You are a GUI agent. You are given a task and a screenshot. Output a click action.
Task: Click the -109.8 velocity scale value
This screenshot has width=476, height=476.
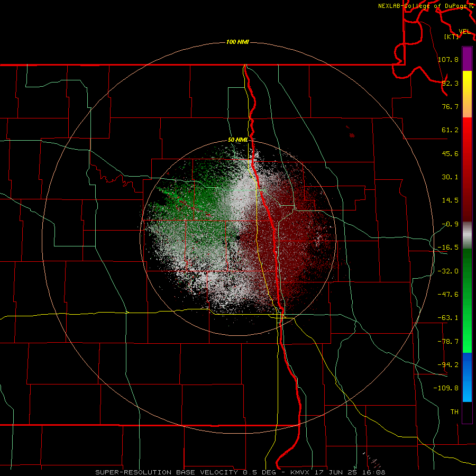click(446, 388)
